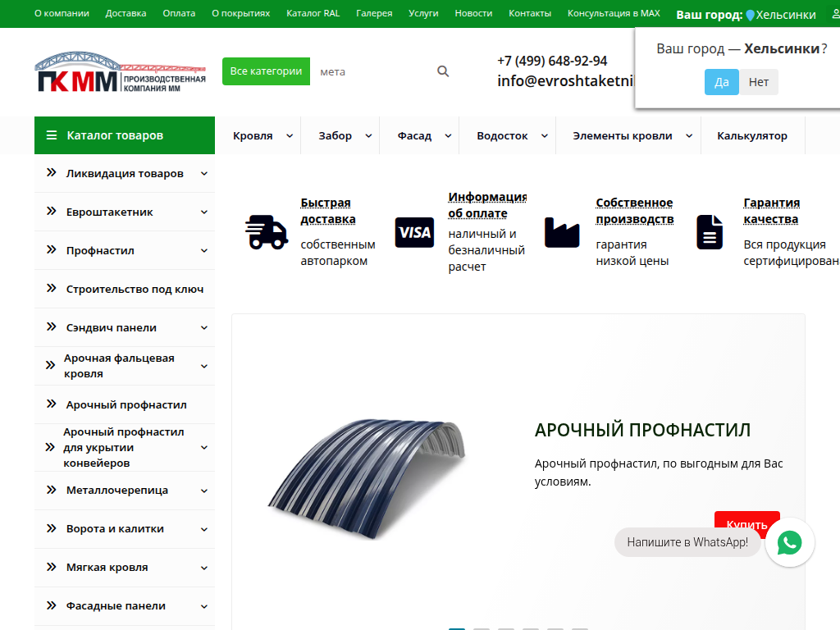
Task: Click double-arrow icon beside Сэндвич панели
Action: [51, 326]
